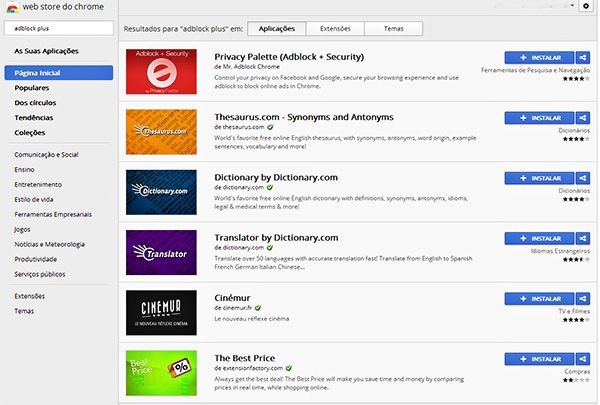
Task: Open the Populares section in sidebar
Action: [x=32, y=88]
